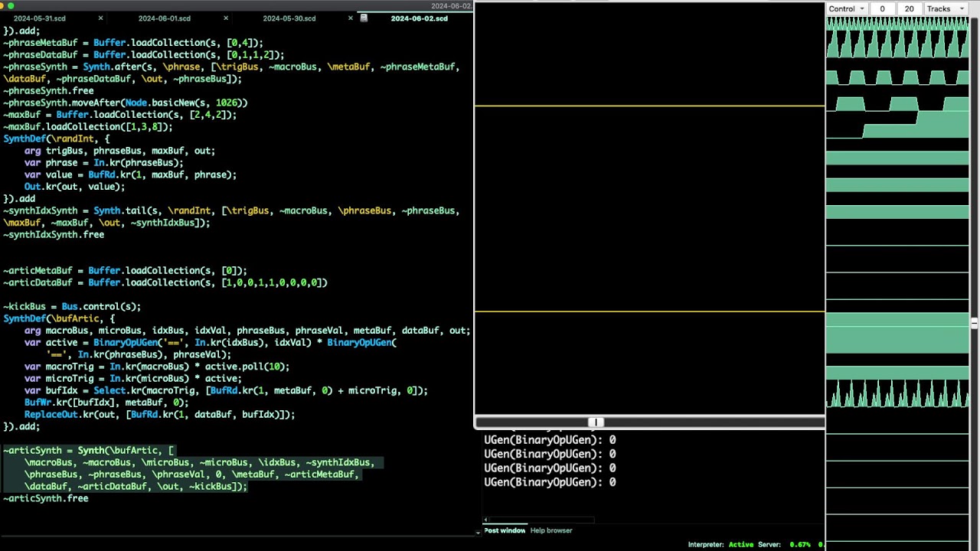The image size is (980, 551).
Task: Open the Help browser tab
Action: [x=551, y=530]
